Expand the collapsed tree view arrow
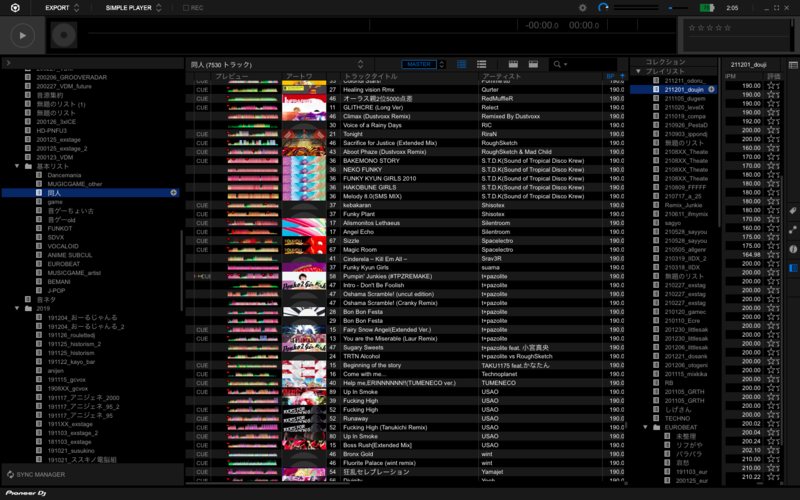 point(8,63)
